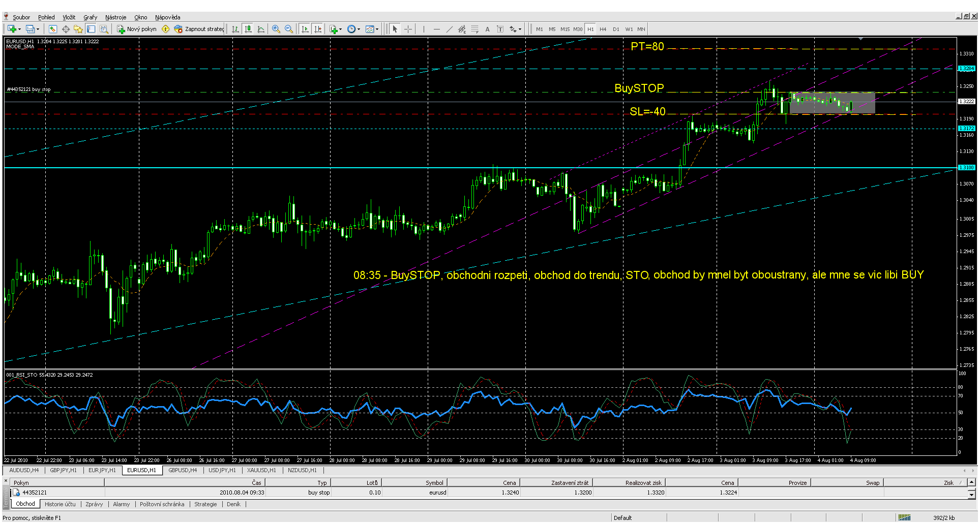
Task: Switch to candlestick chart type
Action: tap(248, 29)
